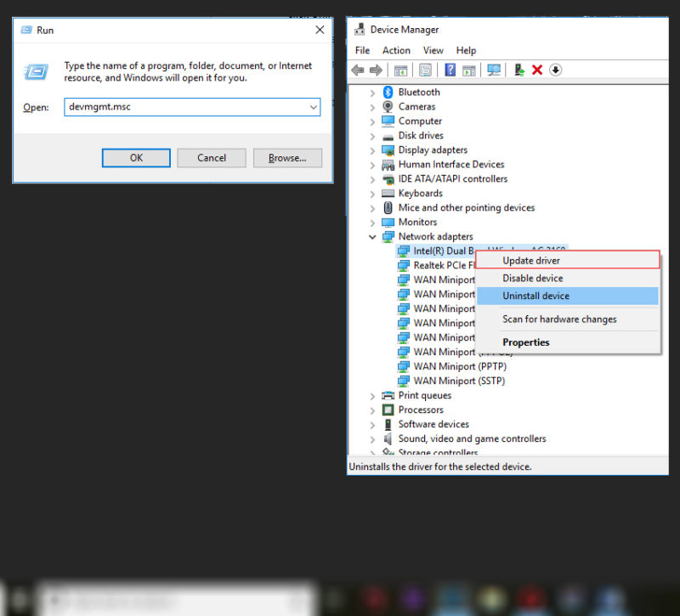Click the black down-arrow Disable device toolbar icon
Image resolution: width=680 pixels, height=616 pixels.
[x=556, y=71]
